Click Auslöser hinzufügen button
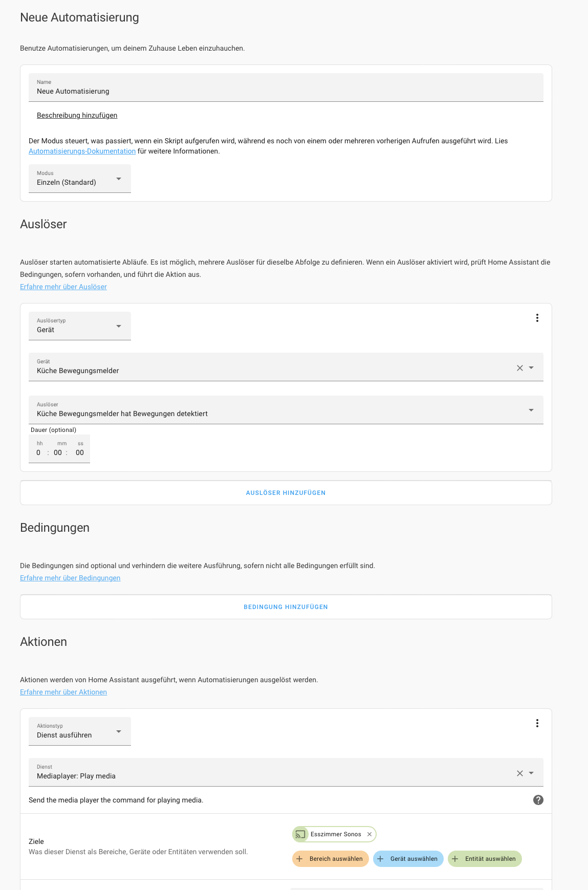Screen dimensions: 588x890 coord(286,493)
